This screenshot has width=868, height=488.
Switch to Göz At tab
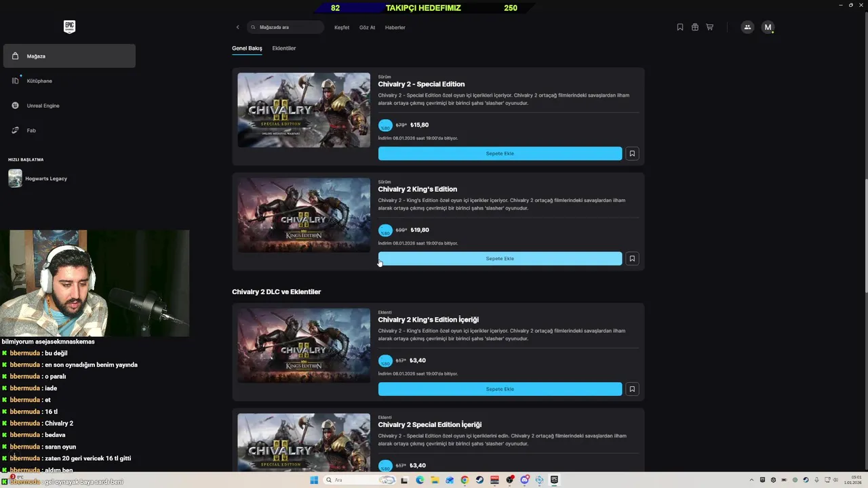point(367,27)
